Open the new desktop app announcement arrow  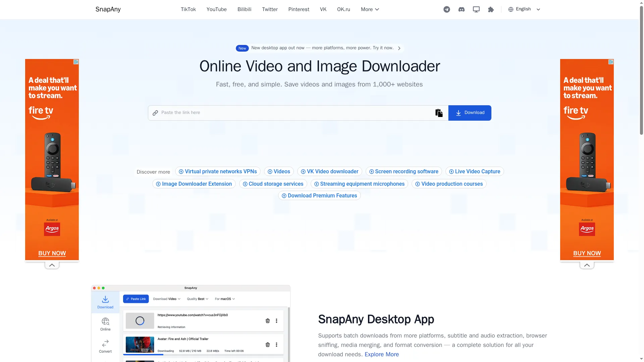(x=399, y=48)
